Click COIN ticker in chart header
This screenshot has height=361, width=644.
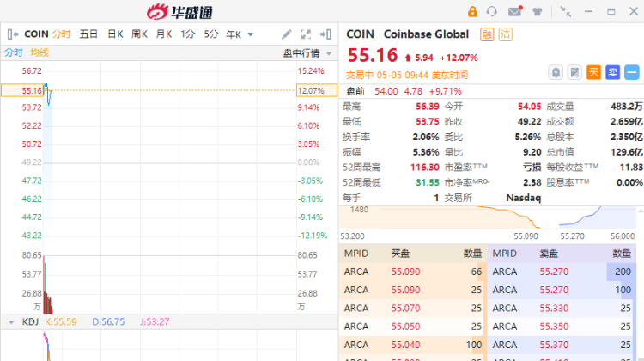[x=36, y=34]
